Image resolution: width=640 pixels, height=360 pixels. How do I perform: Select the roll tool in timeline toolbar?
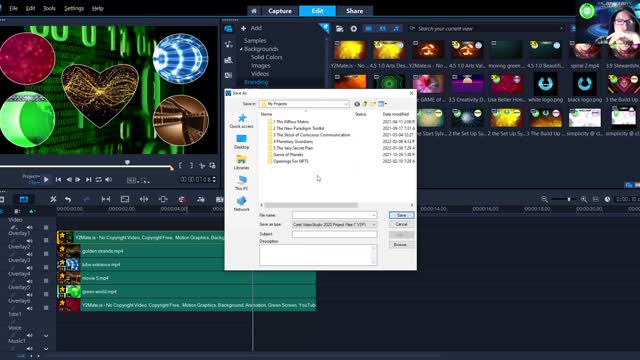163,199
